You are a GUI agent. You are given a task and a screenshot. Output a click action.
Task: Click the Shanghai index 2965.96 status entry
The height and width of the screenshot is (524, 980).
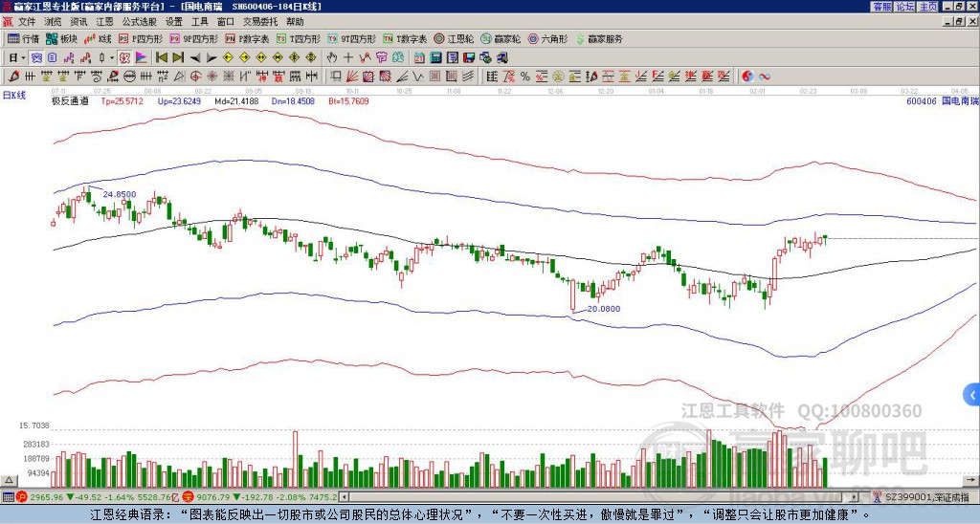[99, 497]
